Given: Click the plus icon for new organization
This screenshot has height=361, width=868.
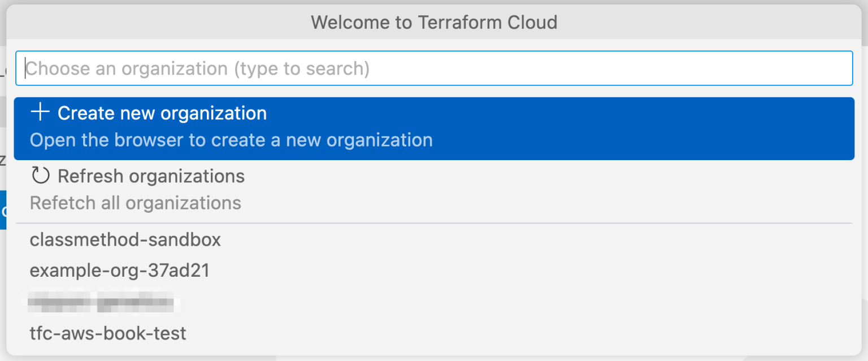Looking at the screenshot, I should click(40, 113).
